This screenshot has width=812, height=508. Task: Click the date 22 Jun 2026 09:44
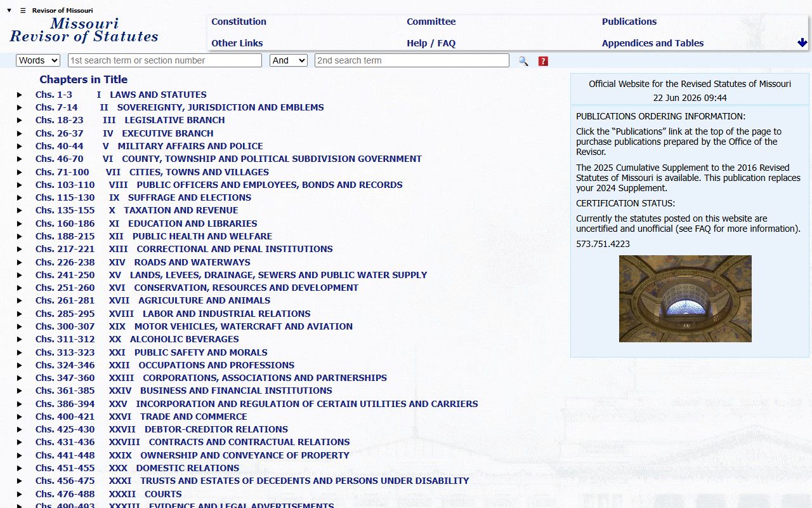pos(690,98)
